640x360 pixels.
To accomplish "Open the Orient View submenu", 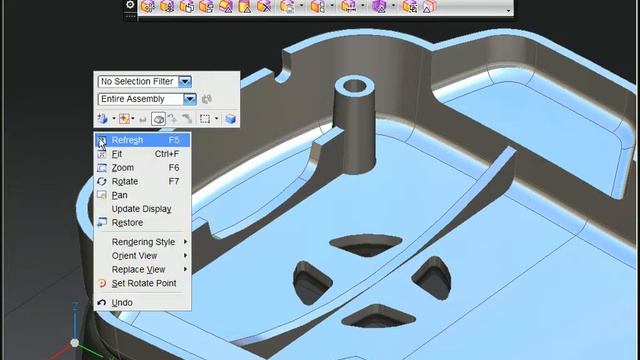I will pos(142,256).
